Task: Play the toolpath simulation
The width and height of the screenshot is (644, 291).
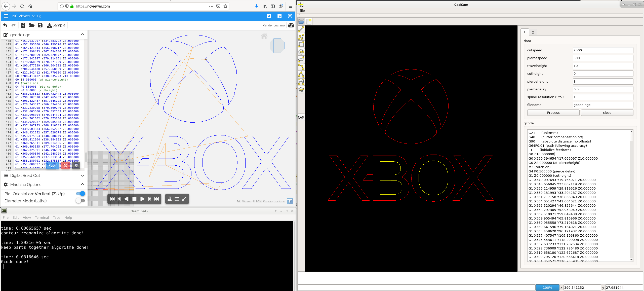Action: [x=142, y=199]
